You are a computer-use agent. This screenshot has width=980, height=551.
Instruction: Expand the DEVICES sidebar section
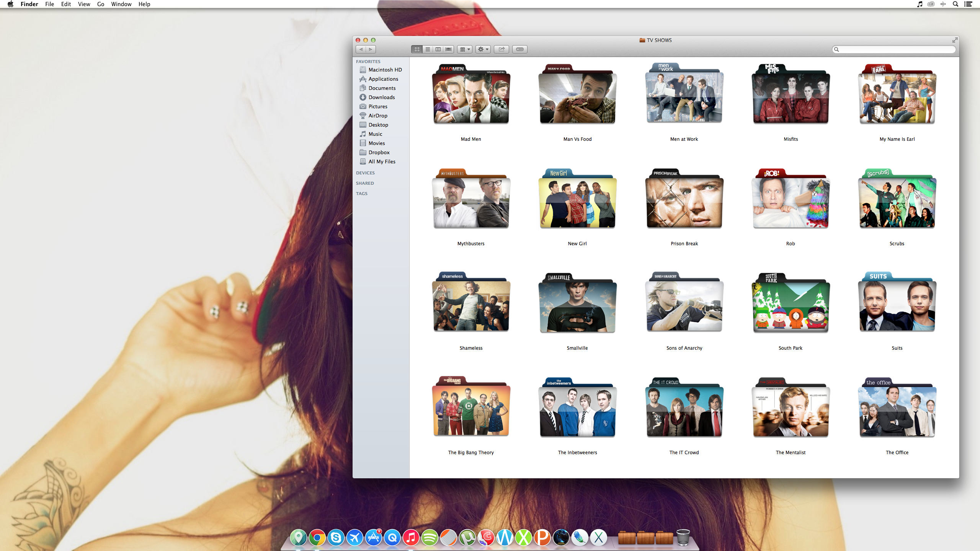coord(365,173)
